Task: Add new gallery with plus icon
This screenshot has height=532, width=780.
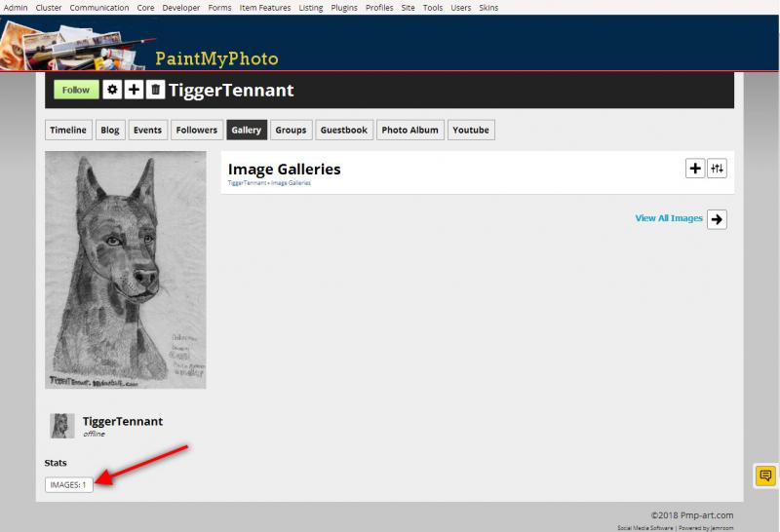Action: (695, 169)
